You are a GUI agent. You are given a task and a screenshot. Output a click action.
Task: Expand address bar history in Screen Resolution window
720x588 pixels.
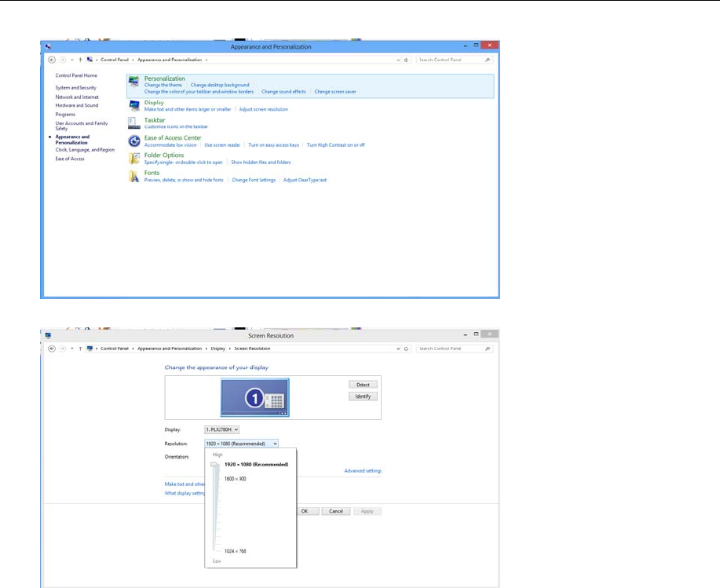coord(397,349)
